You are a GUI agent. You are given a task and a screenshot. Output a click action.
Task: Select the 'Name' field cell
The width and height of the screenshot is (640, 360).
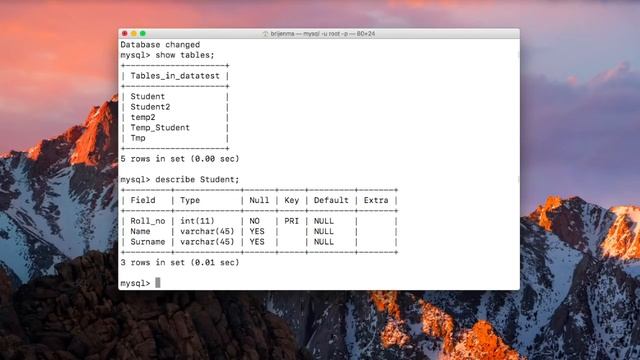tap(140, 231)
